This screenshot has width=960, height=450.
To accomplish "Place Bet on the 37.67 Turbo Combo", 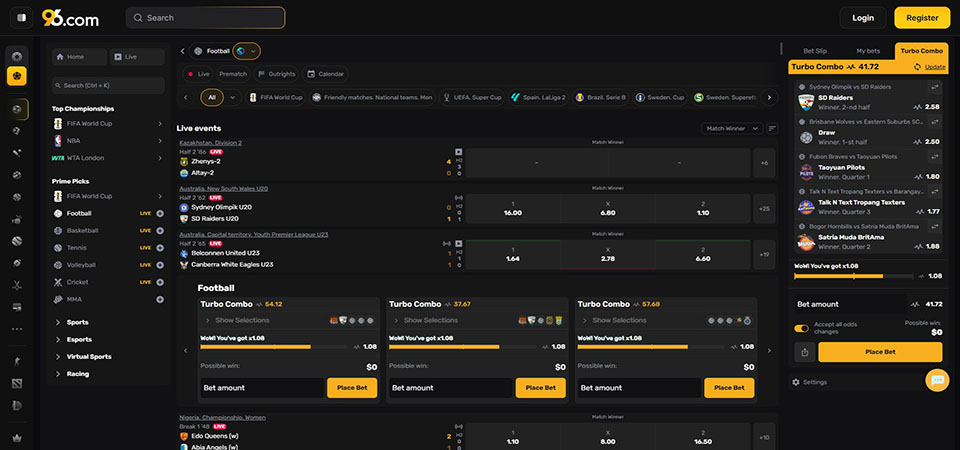I will pyautogui.click(x=541, y=388).
